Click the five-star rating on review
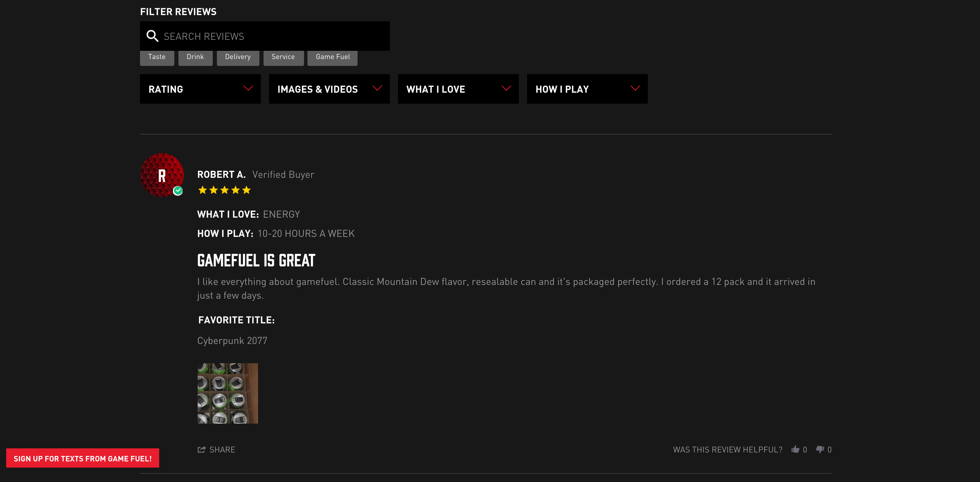Screen dimensions: 980x482 pyautogui.click(x=224, y=190)
